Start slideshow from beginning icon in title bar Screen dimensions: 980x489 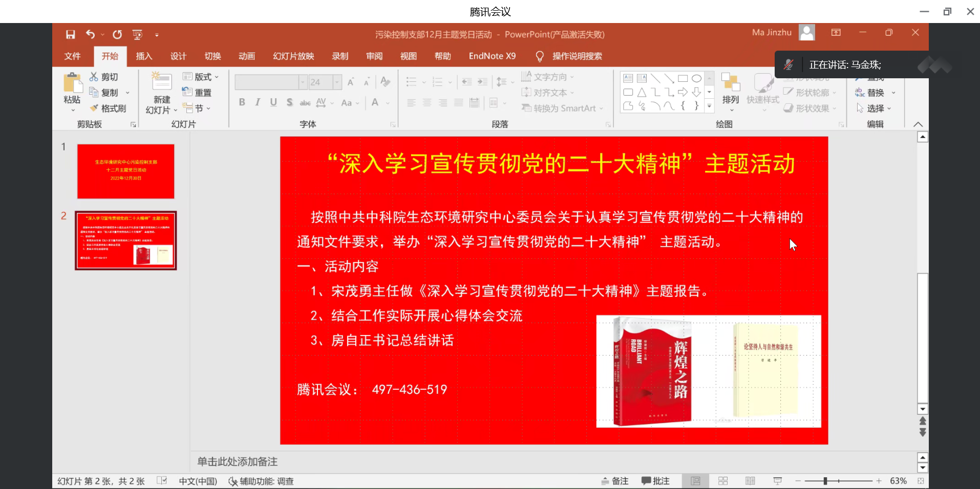tap(137, 34)
